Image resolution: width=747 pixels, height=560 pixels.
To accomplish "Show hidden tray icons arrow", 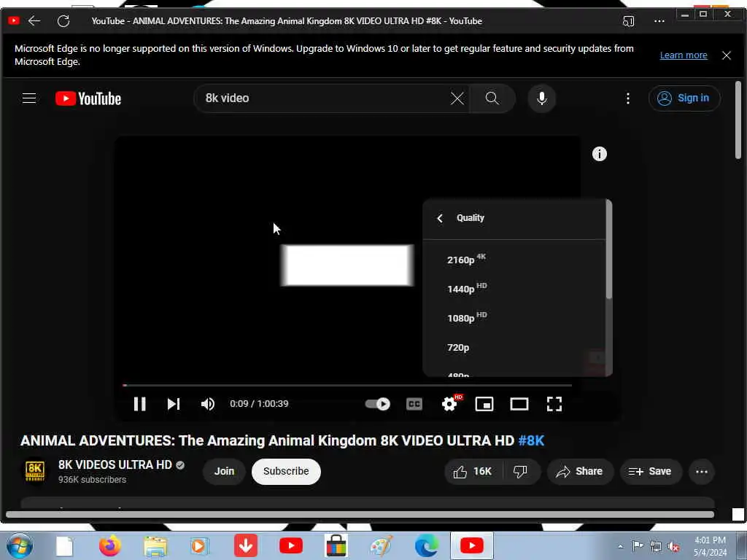I will tap(620, 547).
